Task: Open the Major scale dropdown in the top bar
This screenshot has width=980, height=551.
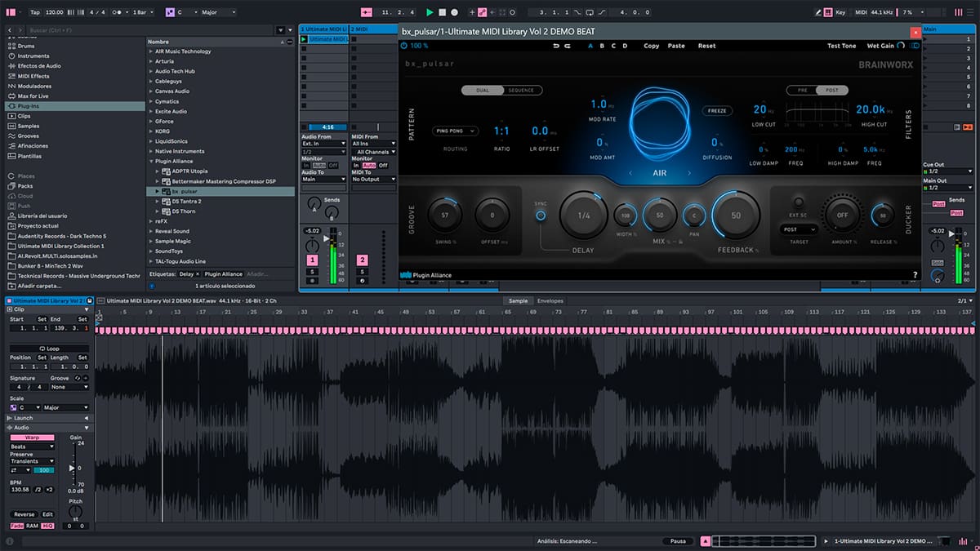Action: (x=220, y=12)
